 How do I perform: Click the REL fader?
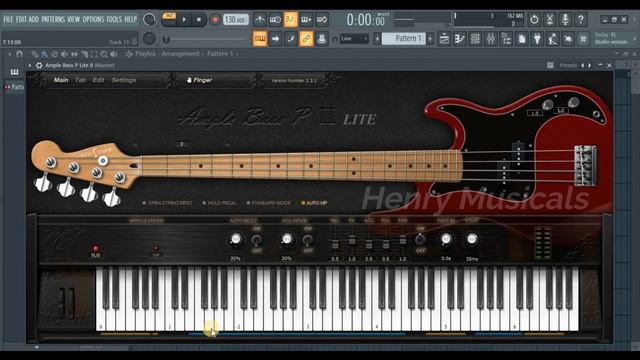point(335,244)
